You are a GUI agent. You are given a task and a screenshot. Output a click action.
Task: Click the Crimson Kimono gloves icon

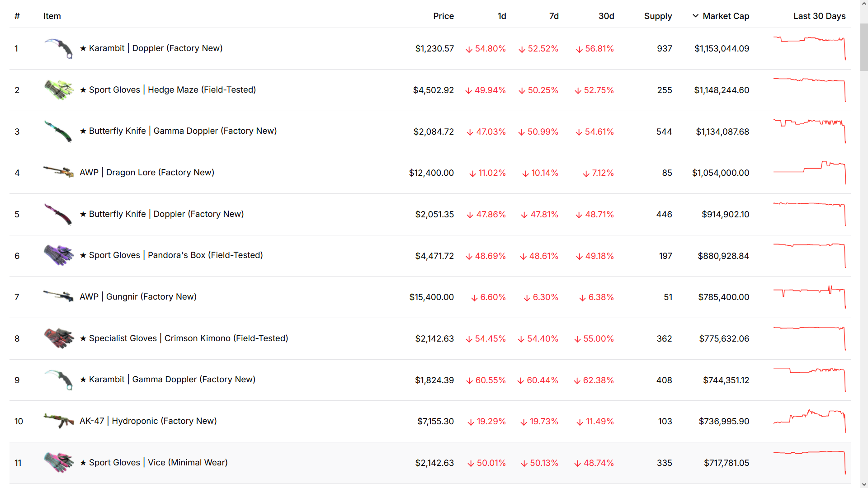coord(59,338)
